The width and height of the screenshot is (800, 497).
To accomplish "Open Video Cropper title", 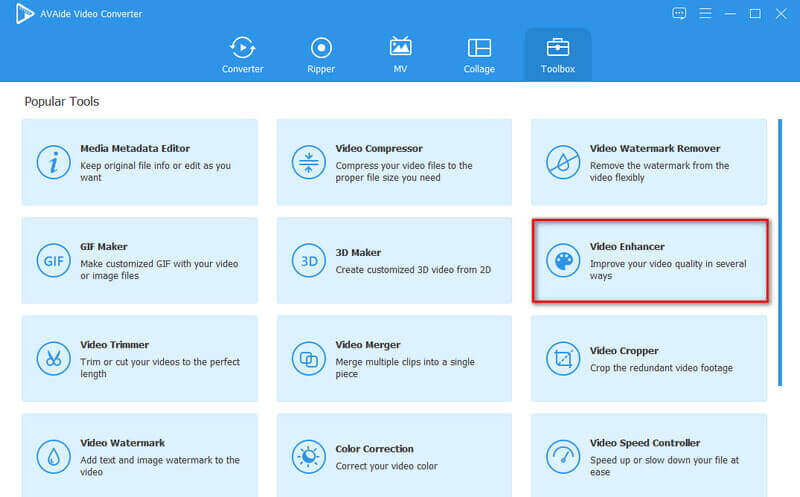I will pyautogui.click(x=624, y=351).
